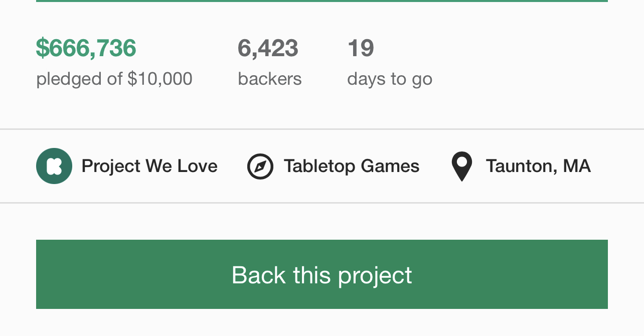Open the Tabletop Games category link
The image size is (644, 336).
tap(352, 166)
